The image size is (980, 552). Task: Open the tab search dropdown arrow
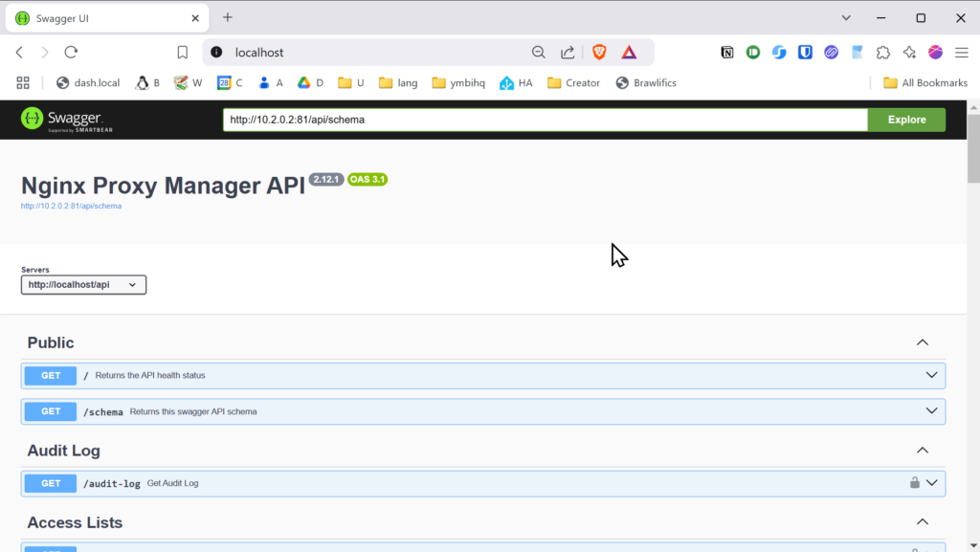[846, 17]
